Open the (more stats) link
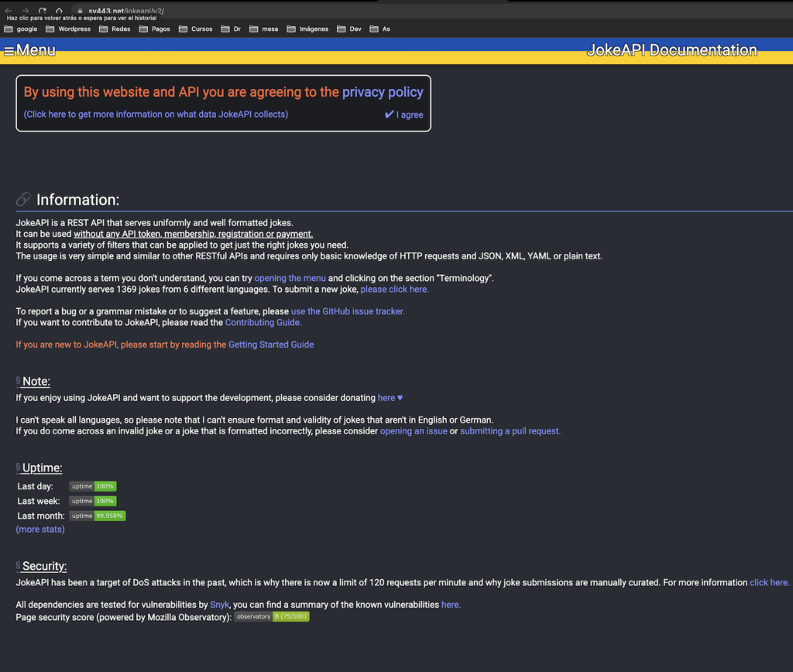This screenshot has height=672, width=793. pos(40,530)
